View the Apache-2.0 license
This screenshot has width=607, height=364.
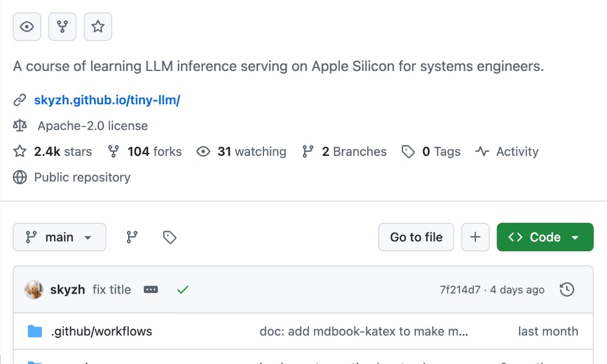[x=92, y=126]
